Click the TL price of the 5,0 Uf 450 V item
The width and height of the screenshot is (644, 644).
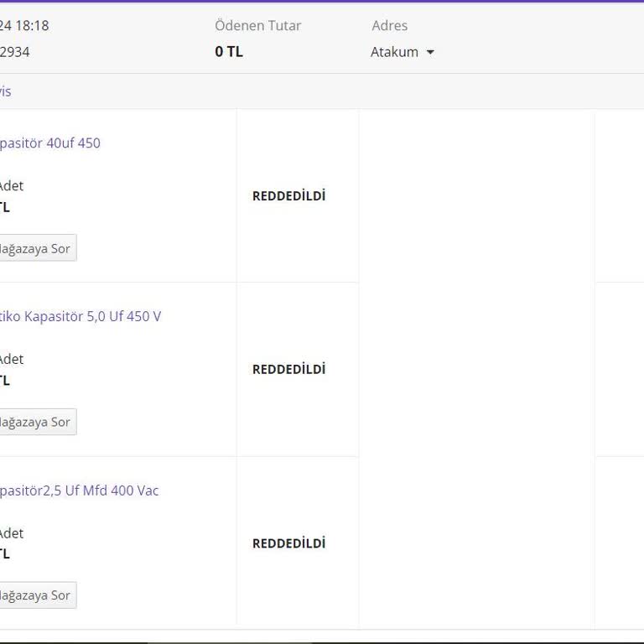pyautogui.click(x=4, y=381)
